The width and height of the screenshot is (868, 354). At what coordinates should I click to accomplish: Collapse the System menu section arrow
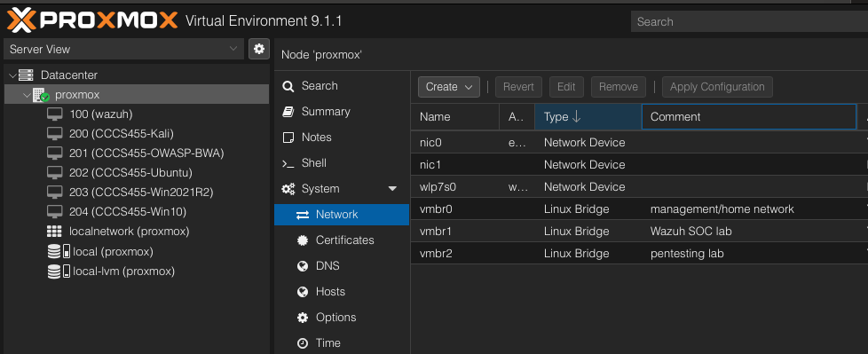point(392,189)
